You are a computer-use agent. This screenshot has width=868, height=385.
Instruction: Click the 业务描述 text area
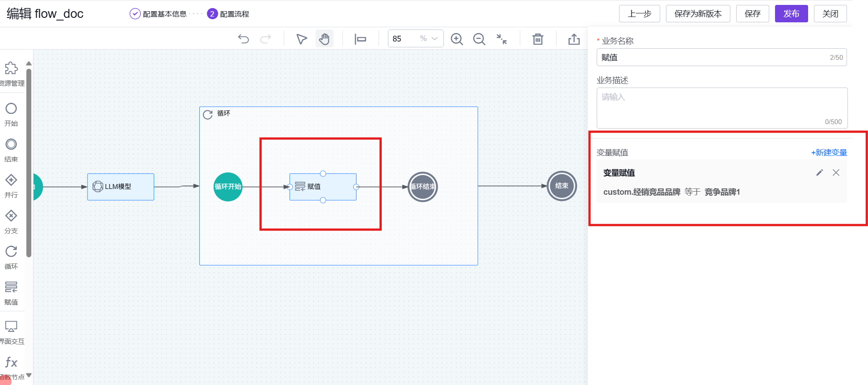721,108
